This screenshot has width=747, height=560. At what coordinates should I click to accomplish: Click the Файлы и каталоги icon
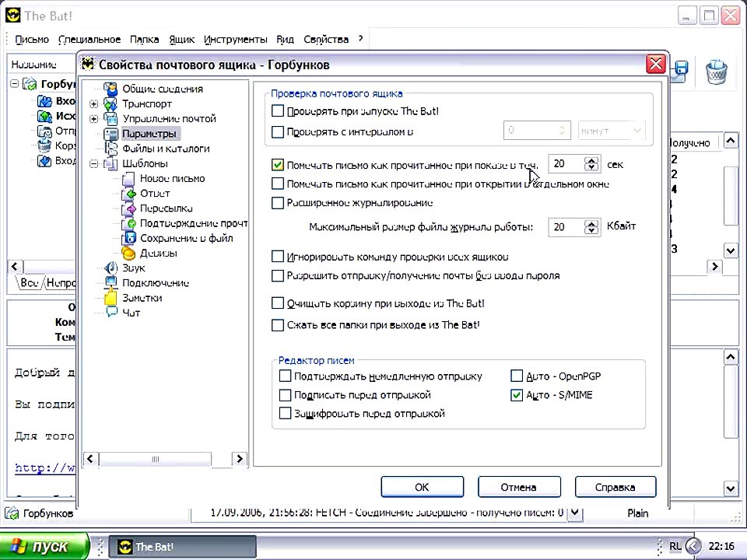coord(110,149)
